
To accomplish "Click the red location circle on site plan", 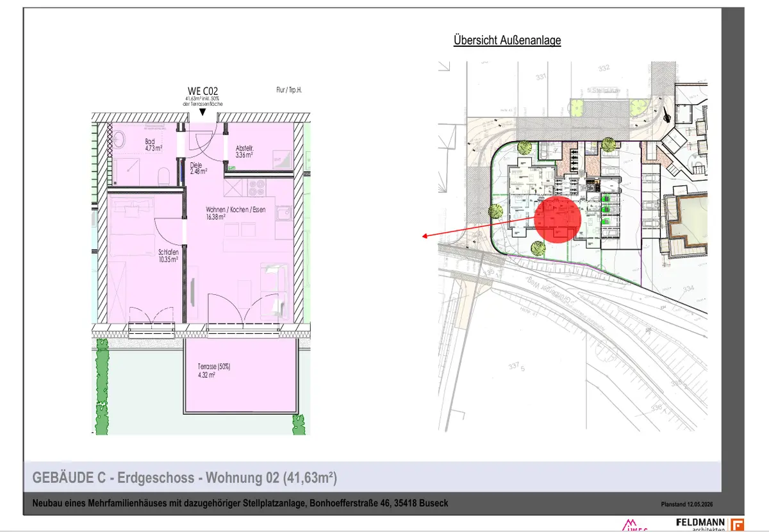I will coord(558,219).
